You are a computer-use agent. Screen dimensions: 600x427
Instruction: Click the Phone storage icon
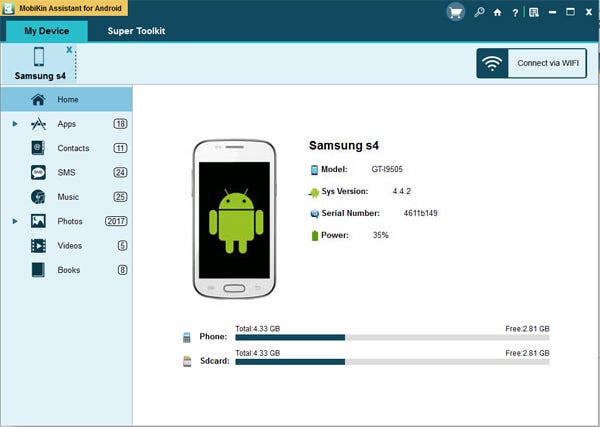pyautogui.click(x=186, y=337)
